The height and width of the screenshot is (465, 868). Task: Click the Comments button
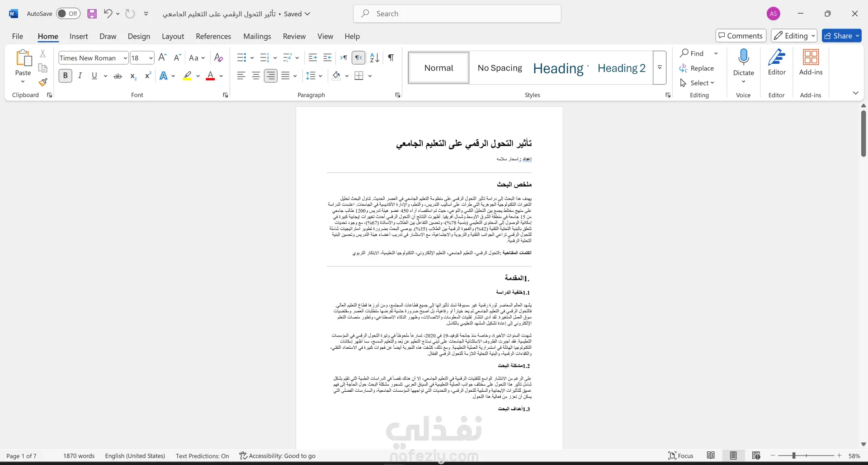coord(741,36)
